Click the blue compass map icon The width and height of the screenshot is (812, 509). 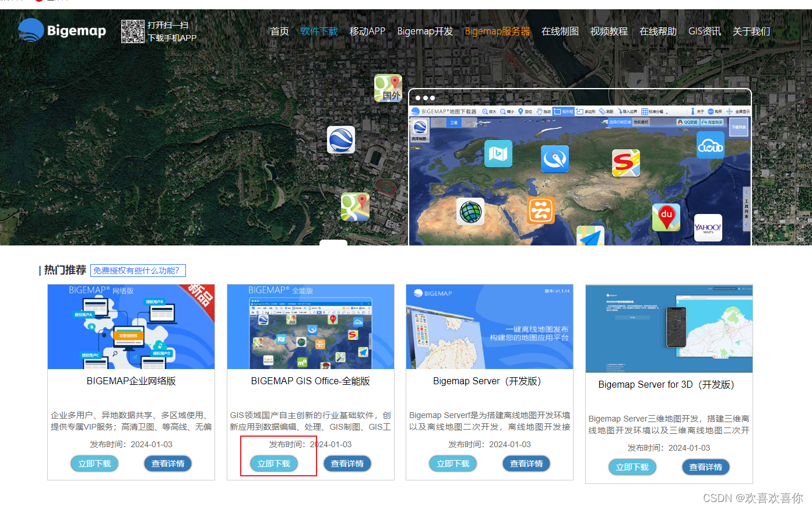coord(555,159)
